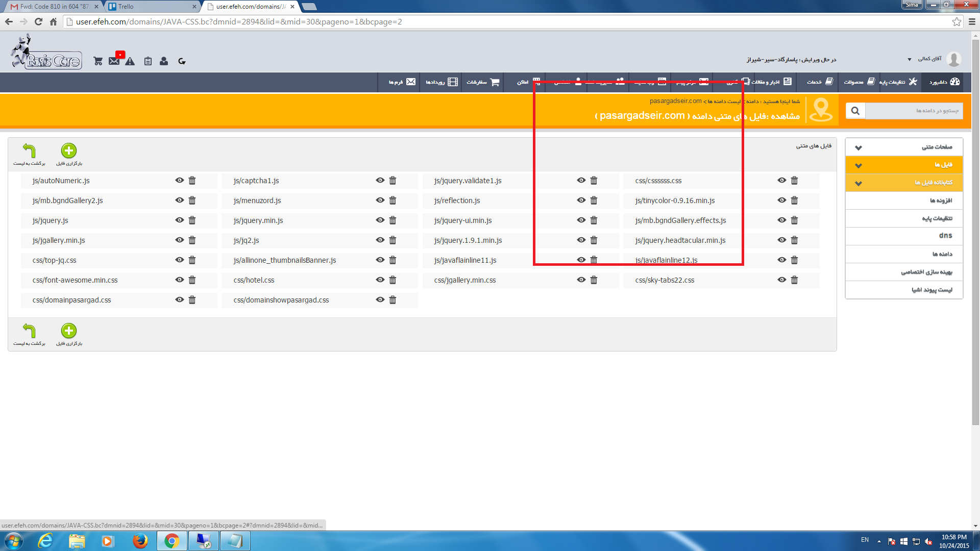Delete js/autoNumeric.js with trash icon
Screen dimensions: 980x551
192,181
